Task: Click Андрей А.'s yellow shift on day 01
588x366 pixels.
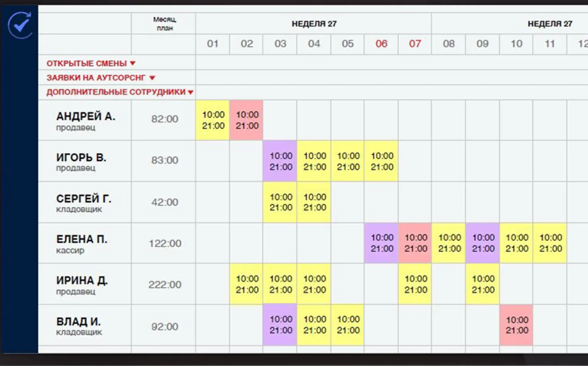Action: [x=213, y=120]
